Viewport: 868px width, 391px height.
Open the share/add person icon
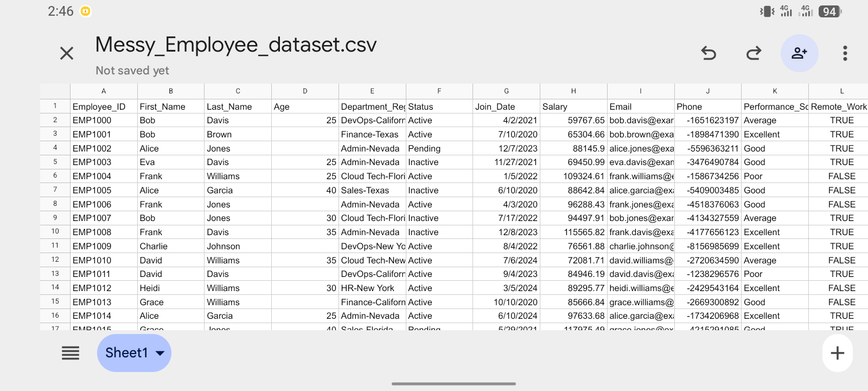tap(799, 53)
